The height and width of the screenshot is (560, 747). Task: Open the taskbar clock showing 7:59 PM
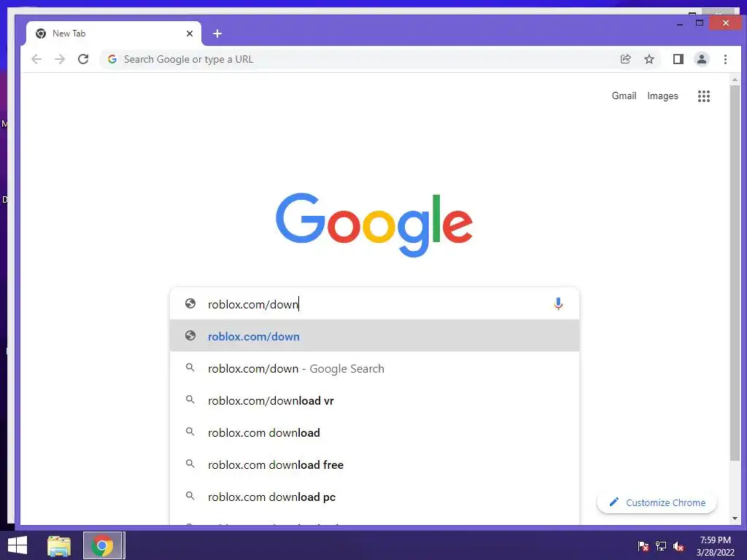point(715,546)
